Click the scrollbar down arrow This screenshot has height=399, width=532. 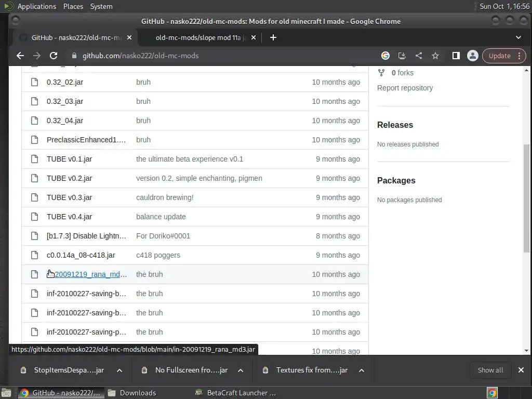tap(526, 351)
